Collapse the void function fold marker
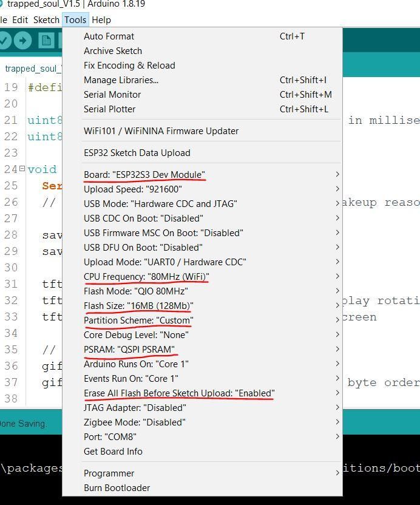Image resolution: width=420 pixels, height=505 pixels. pyautogui.click(x=22, y=168)
